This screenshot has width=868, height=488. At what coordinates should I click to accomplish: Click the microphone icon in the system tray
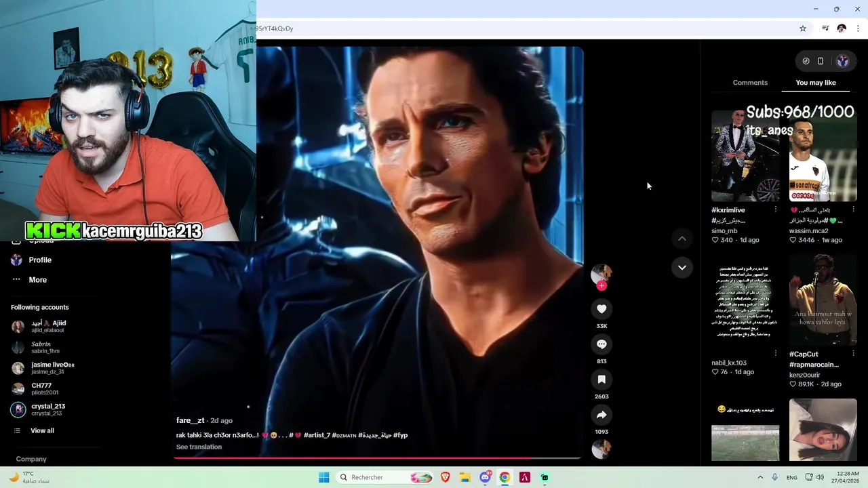pos(774,477)
